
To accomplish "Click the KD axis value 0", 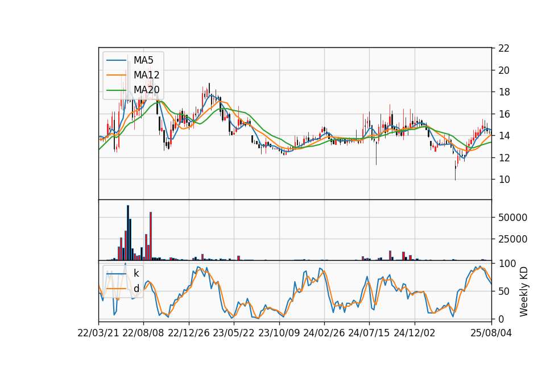I will point(502,319).
